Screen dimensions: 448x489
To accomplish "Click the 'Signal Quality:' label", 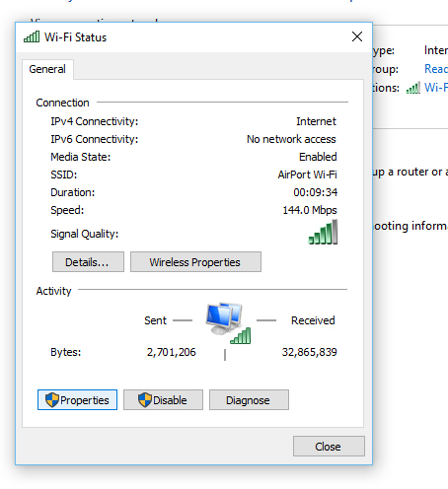I will coord(85,234).
